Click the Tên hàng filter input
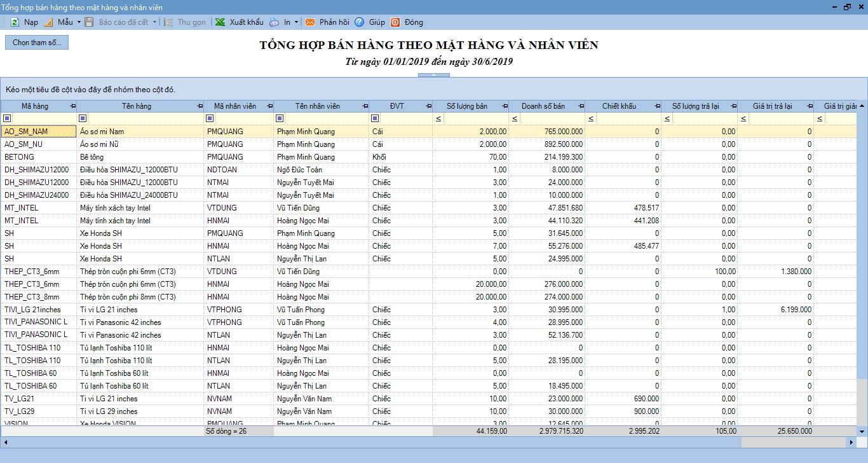This screenshot has width=868, height=463. (x=146, y=118)
